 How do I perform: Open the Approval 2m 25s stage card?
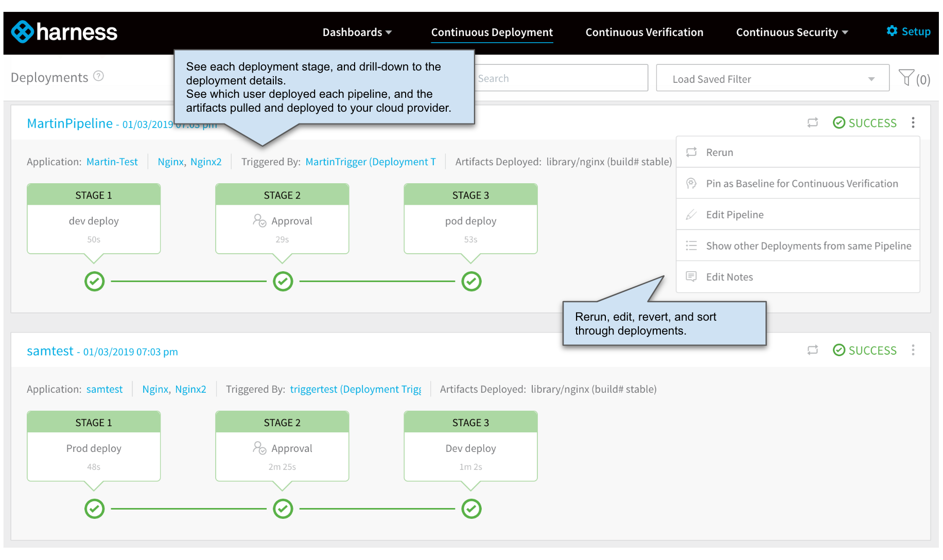tap(282, 446)
